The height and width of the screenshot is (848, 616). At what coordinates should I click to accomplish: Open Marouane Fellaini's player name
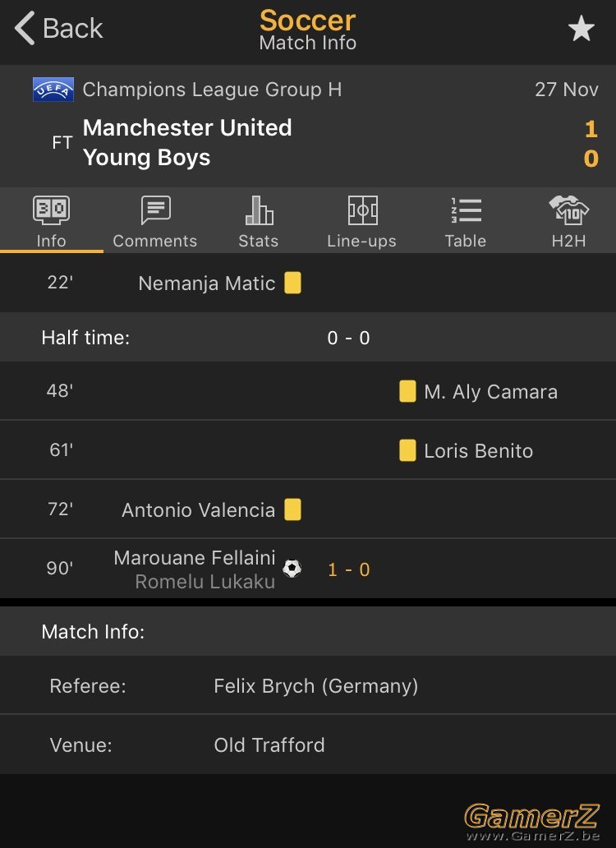click(195, 558)
